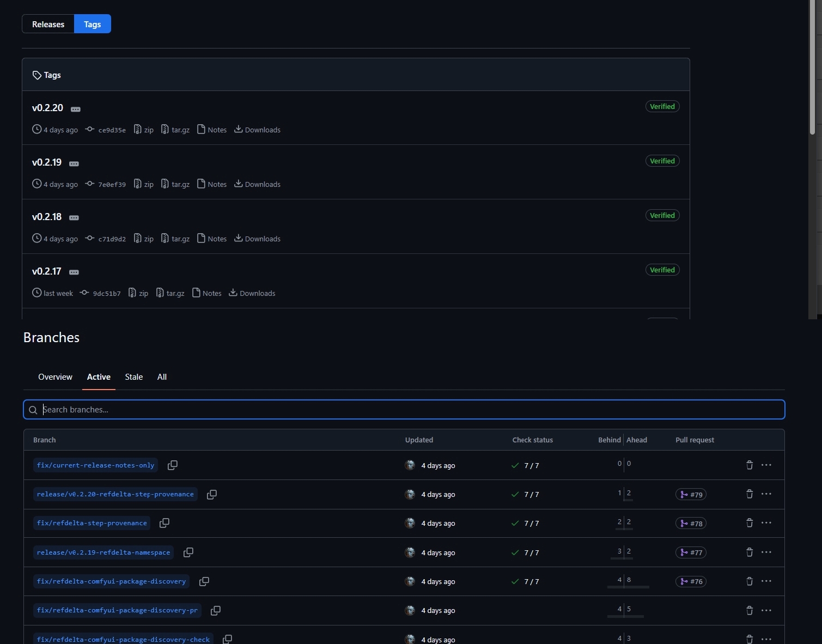Open tag v0.2.17

click(47, 271)
